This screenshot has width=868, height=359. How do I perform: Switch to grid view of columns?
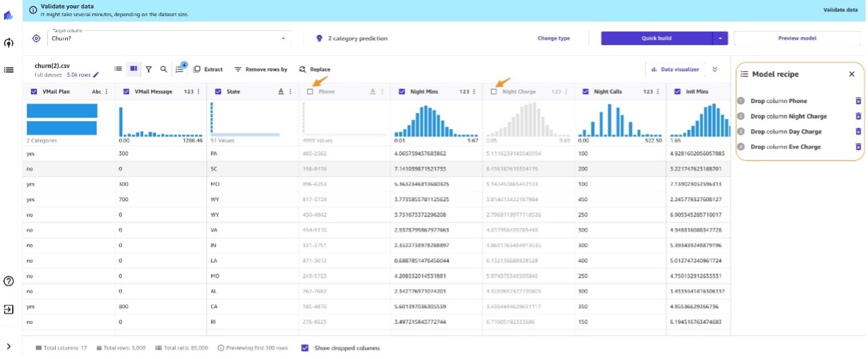pos(134,69)
